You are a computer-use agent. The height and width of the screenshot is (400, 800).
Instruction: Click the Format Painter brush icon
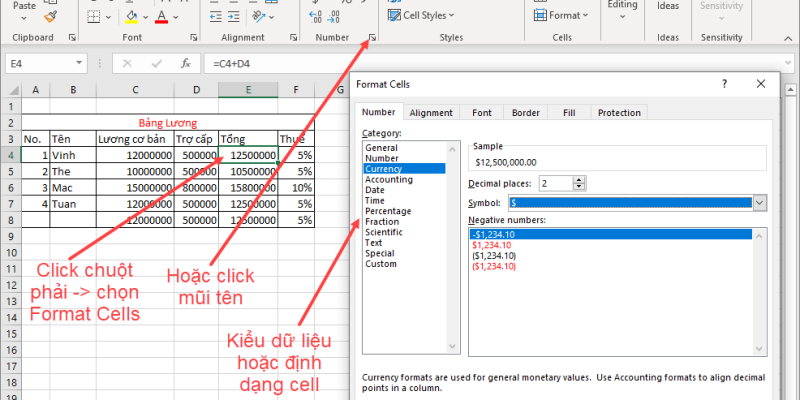51,17
